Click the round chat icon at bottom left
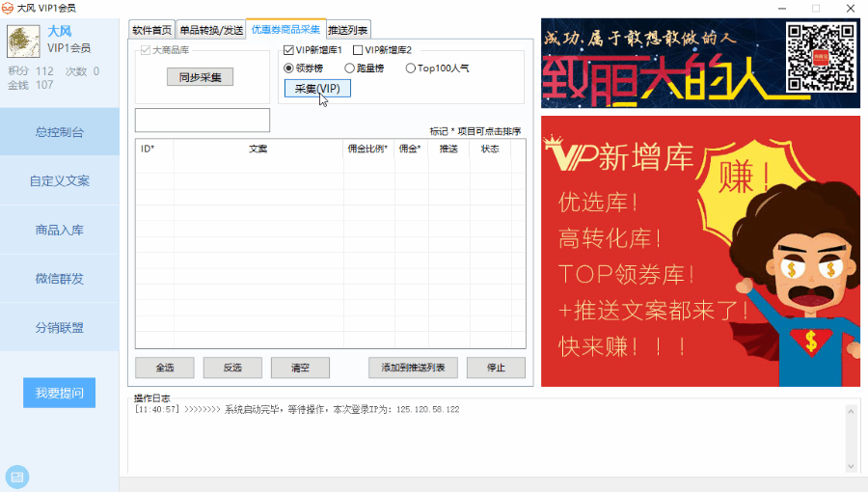The image size is (868, 492). [x=17, y=477]
